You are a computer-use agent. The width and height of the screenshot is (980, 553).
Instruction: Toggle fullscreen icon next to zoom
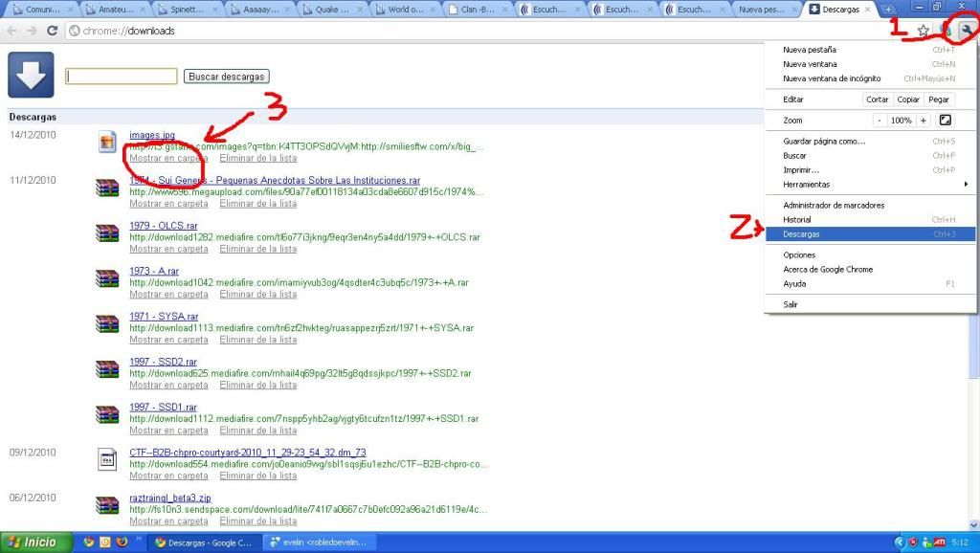click(x=946, y=120)
